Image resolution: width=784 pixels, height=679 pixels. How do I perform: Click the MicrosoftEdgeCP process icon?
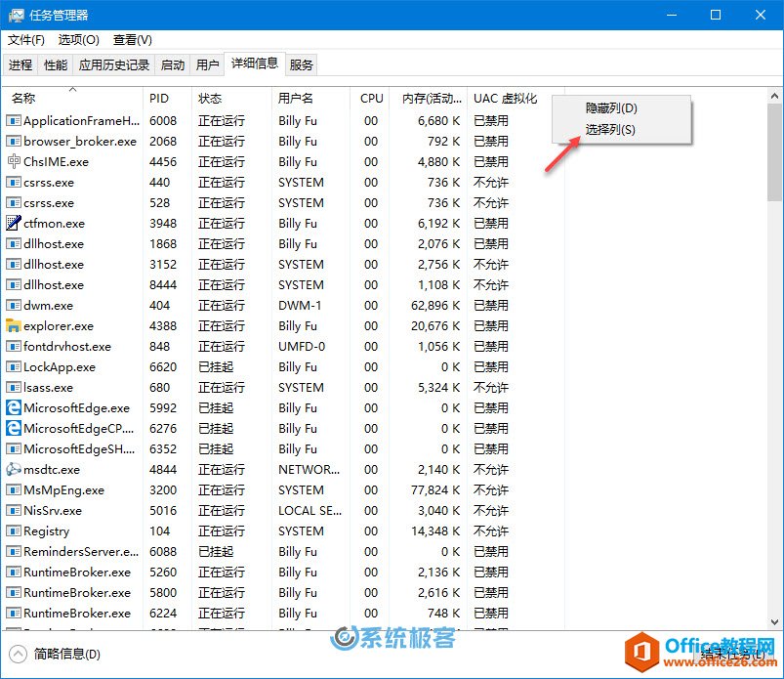click(14, 429)
